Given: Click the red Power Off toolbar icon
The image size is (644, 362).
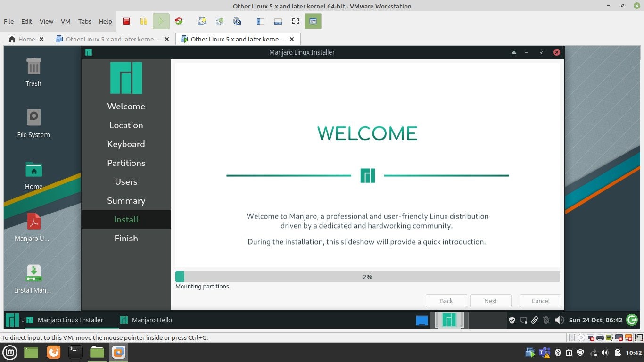Looking at the screenshot, I should [126, 21].
